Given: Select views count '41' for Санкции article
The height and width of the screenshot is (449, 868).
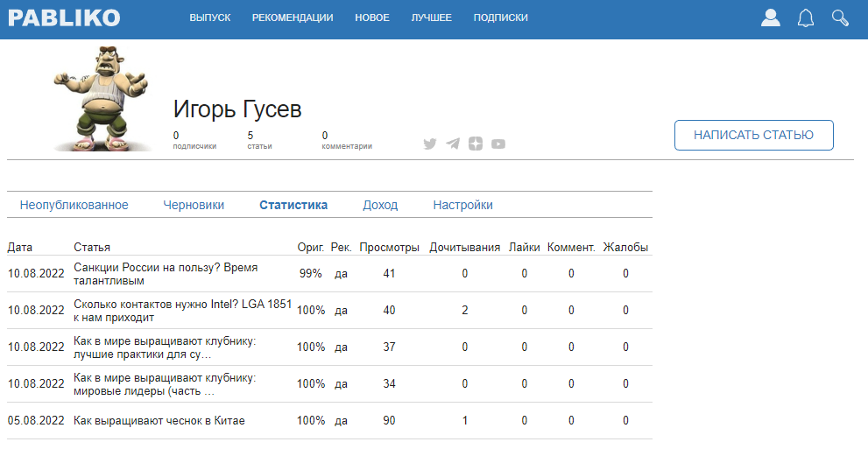Looking at the screenshot, I should (389, 274).
